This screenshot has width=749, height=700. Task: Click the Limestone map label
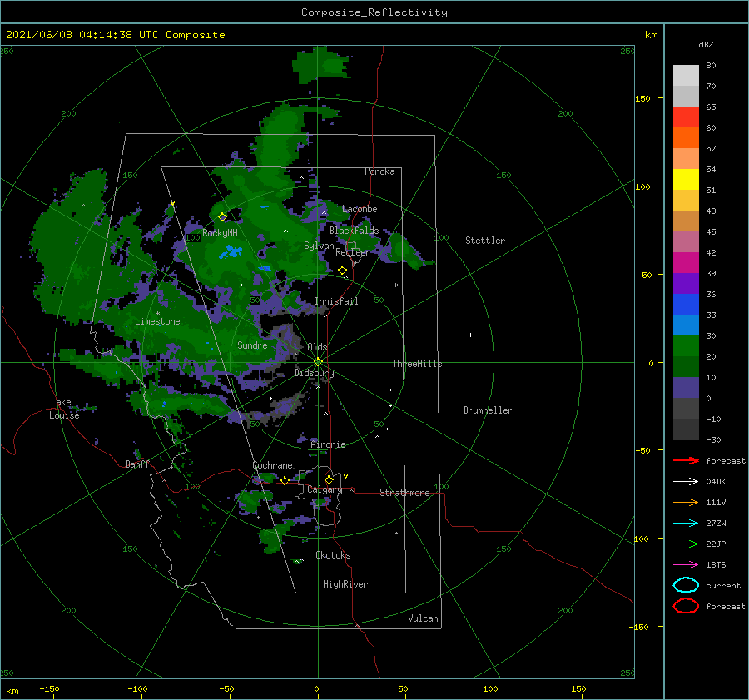tap(157, 321)
